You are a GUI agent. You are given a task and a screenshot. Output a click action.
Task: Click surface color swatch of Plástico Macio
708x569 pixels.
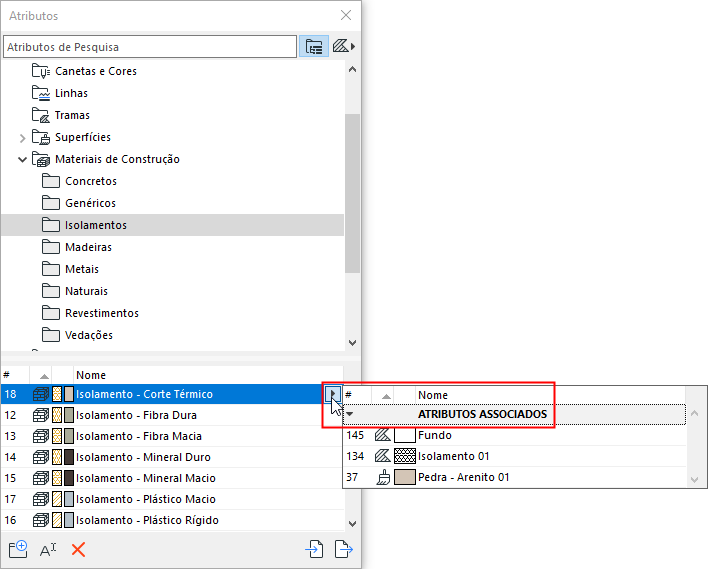pyautogui.click(x=69, y=499)
